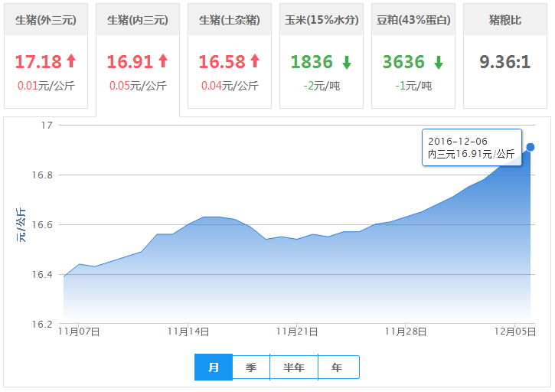Click the 16.6 y-axis label
This screenshot has width=555, height=392.
[x=42, y=225]
